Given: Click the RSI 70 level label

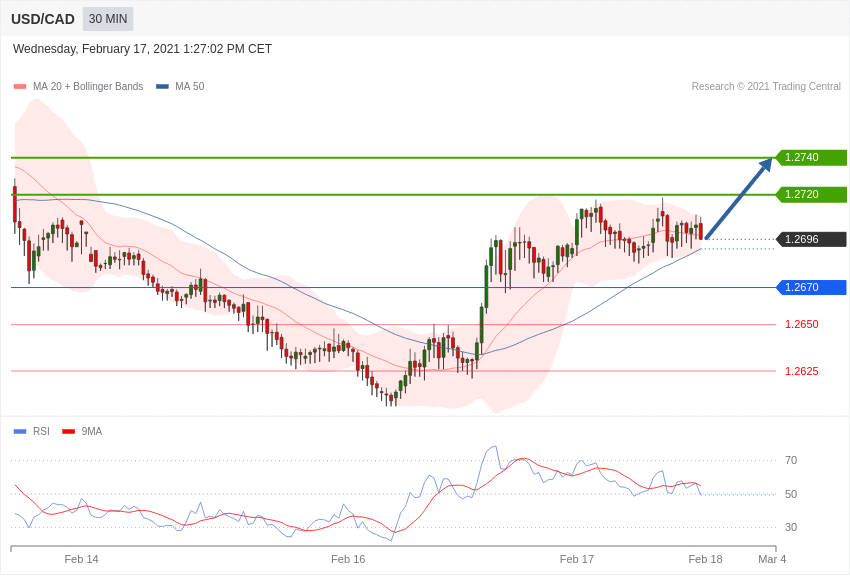Looking at the screenshot, I should point(791,461).
